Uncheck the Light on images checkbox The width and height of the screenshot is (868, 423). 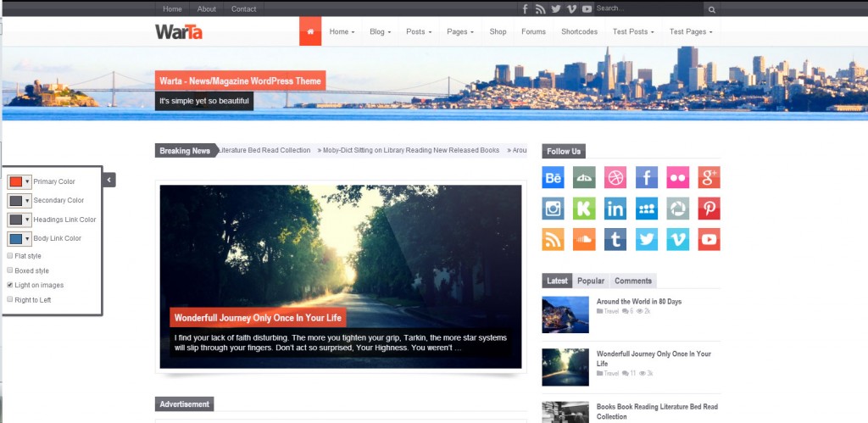[x=10, y=285]
